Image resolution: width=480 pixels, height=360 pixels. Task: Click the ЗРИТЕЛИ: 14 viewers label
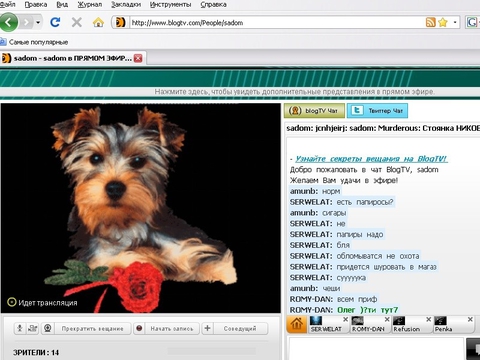(x=36, y=352)
